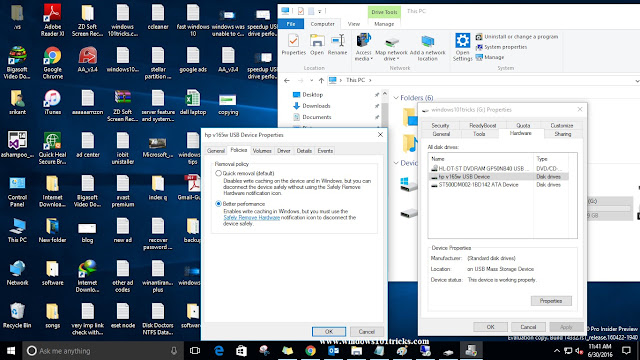This screenshot has width=640, height=360.
Task: Select ST500DM002 ATA Device row
Action: click(x=499, y=185)
